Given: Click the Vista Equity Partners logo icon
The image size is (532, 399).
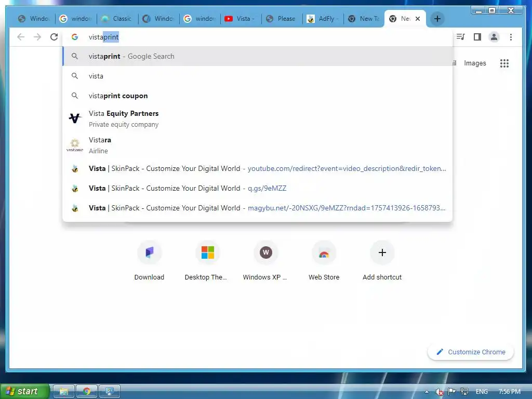Looking at the screenshot, I should coord(75,118).
